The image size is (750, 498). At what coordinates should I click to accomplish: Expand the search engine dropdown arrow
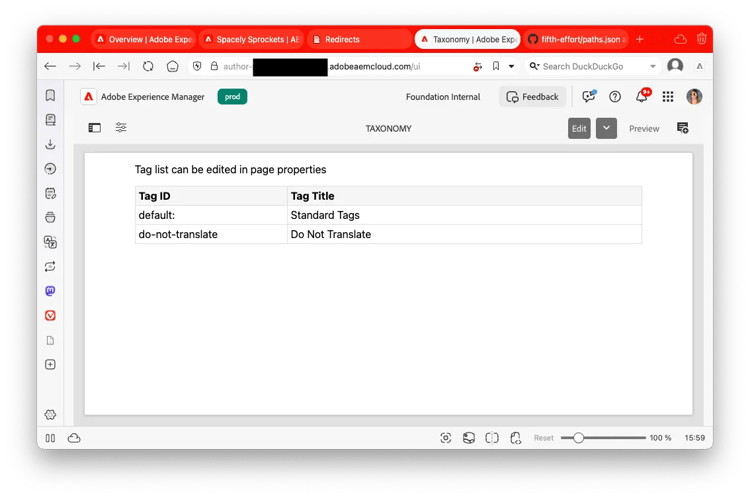[x=653, y=66]
